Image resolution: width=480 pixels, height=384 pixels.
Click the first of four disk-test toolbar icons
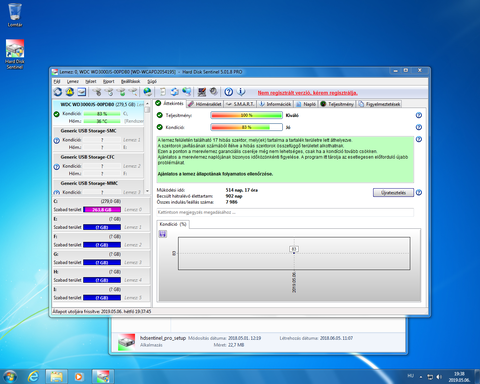(97, 92)
